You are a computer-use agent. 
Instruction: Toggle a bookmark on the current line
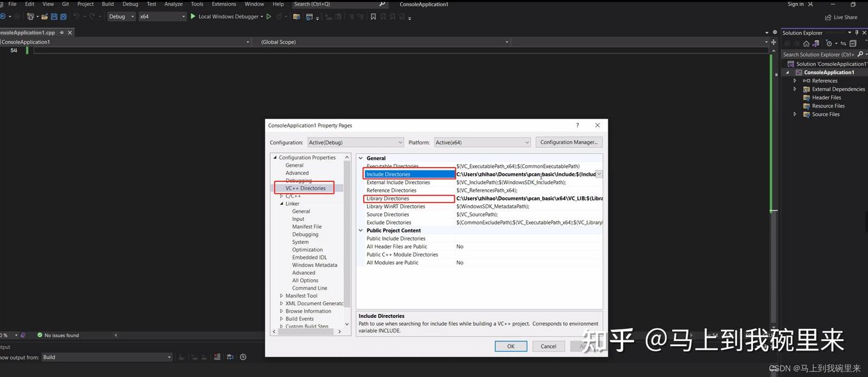click(x=373, y=16)
